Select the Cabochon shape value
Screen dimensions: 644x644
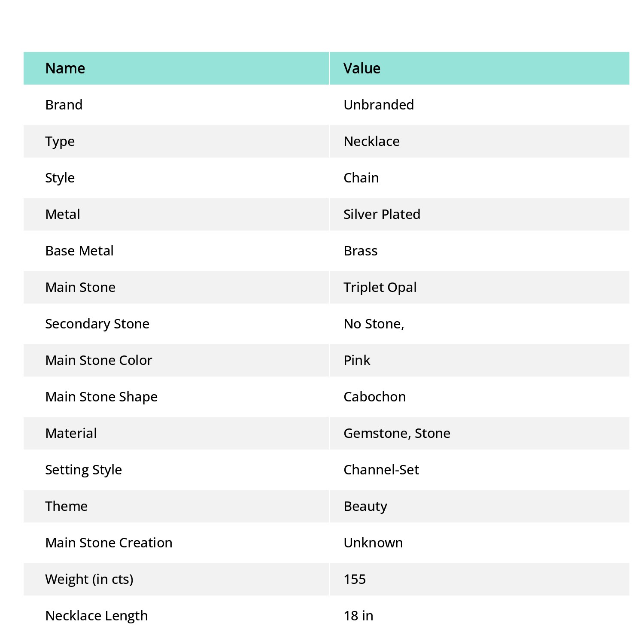point(375,397)
